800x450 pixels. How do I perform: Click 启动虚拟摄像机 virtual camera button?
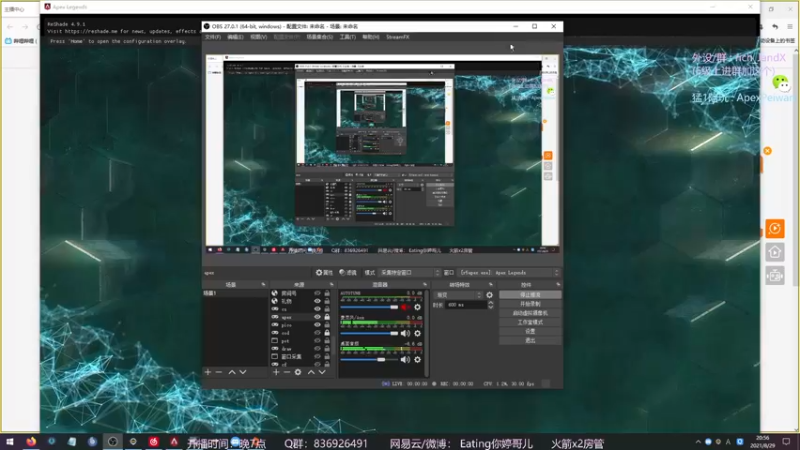pyautogui.click(x=530, y=313)
